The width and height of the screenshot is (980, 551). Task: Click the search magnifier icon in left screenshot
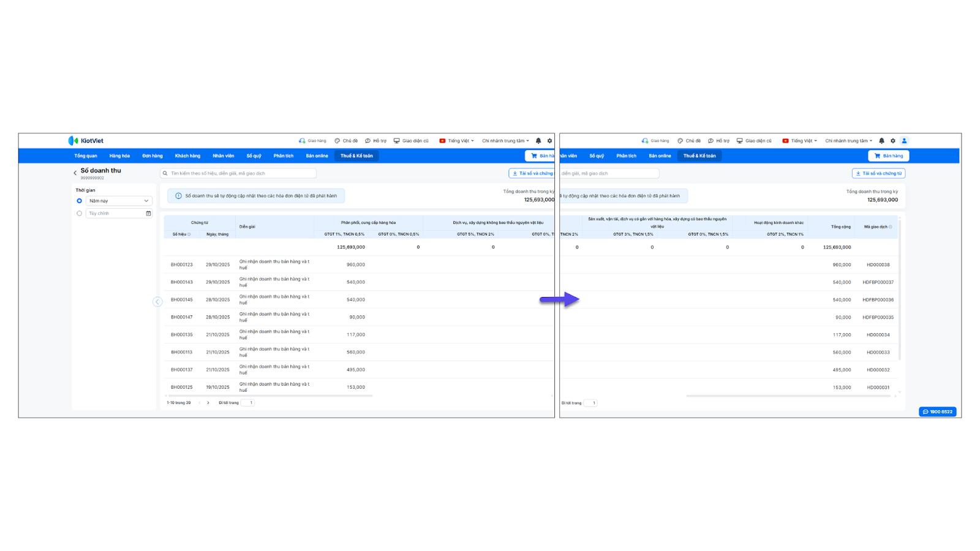(x=165, y=173)
